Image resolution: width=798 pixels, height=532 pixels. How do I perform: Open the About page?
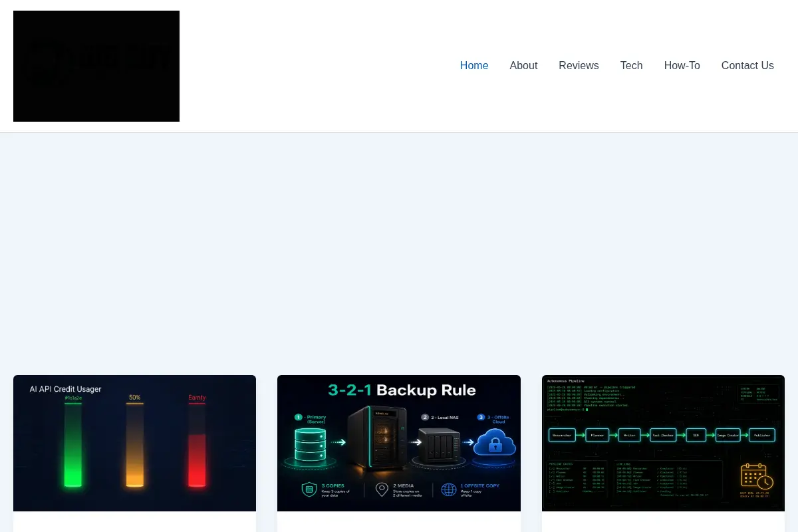tap(523, 66)
